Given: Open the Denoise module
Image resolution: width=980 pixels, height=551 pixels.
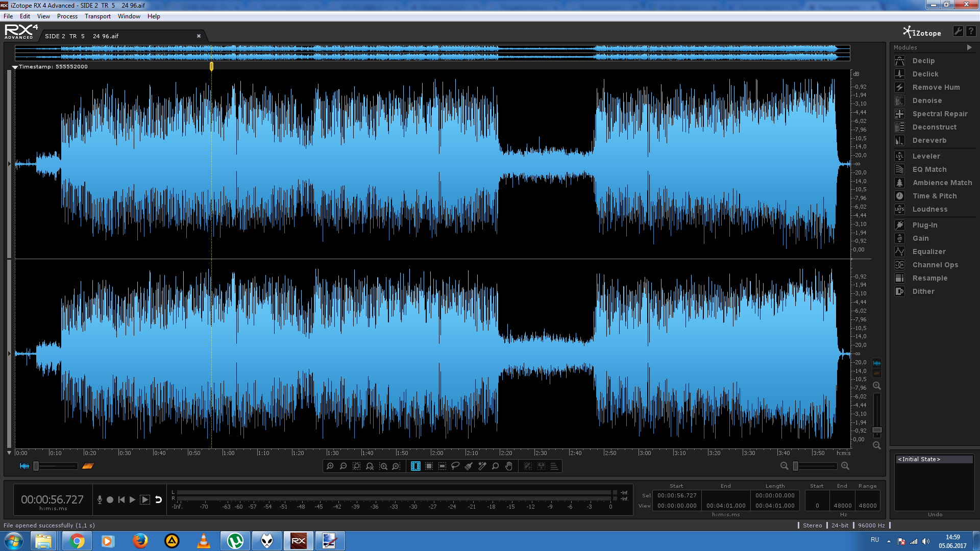Looking at the screenshot, I should pos(926,101).
